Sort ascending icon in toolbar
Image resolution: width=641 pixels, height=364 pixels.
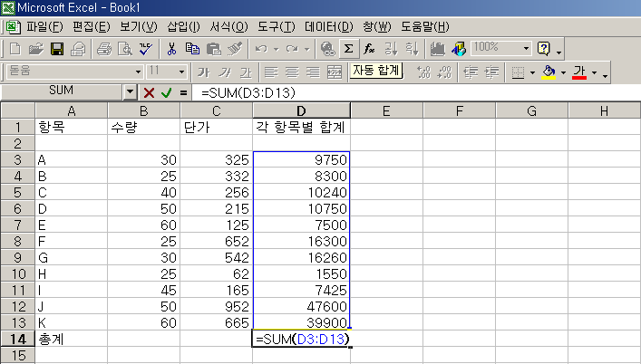(x=391, y=49)
